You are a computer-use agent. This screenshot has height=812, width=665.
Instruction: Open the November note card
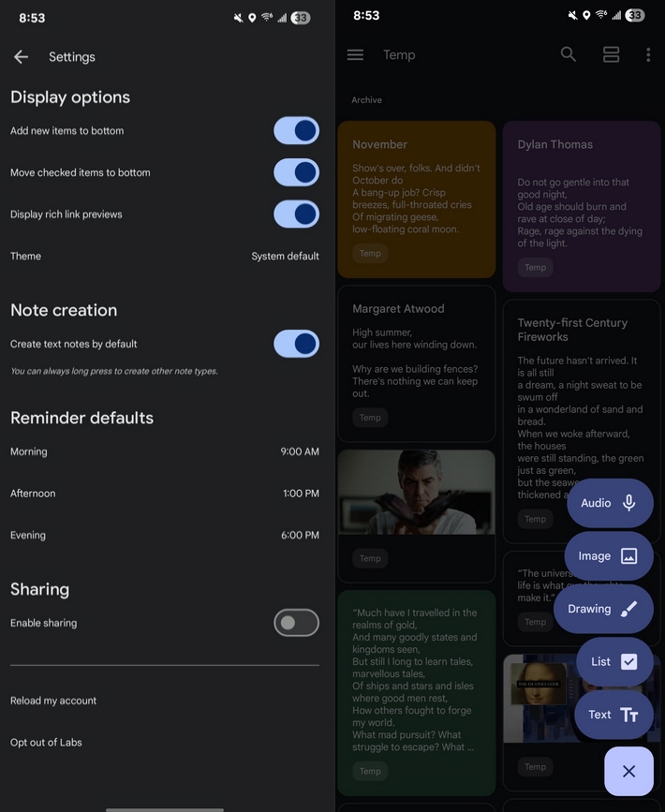[417, 199]
